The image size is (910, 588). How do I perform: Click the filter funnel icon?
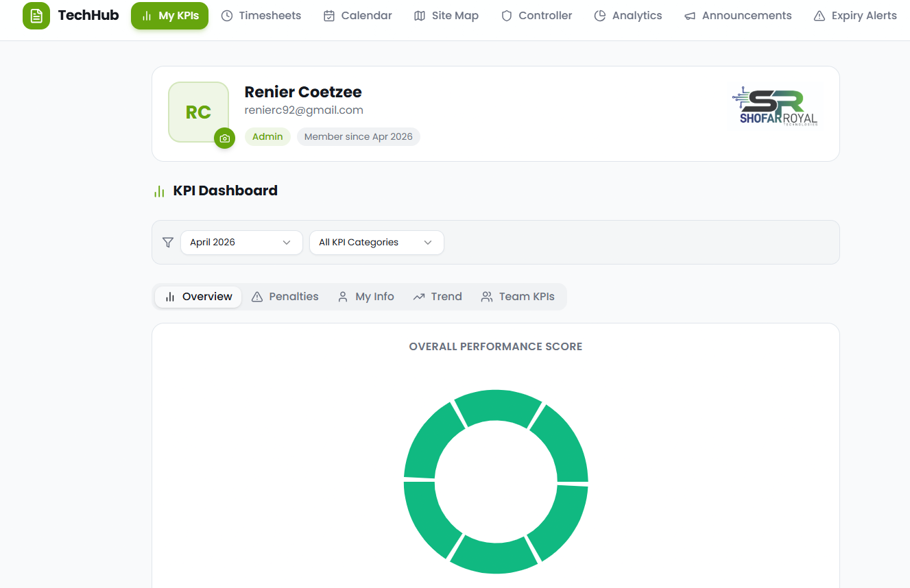coord(167,242)
